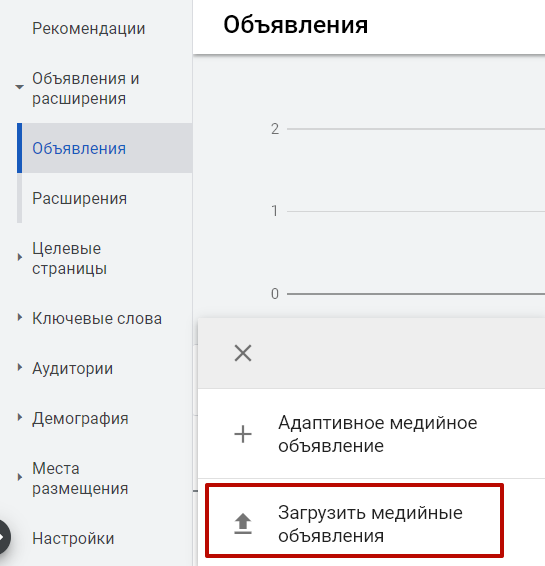Expand the Демография arrow
545x566 pixels.
coord(20,418)
